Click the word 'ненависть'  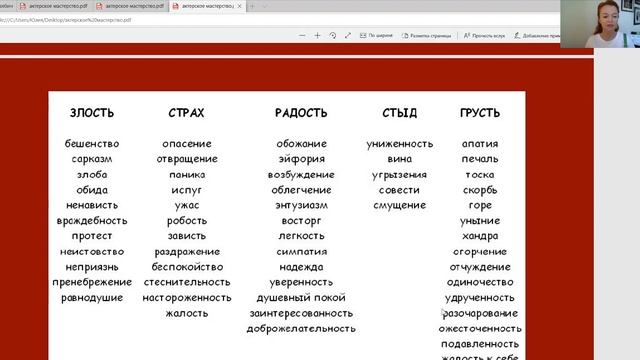click(92, 205)
